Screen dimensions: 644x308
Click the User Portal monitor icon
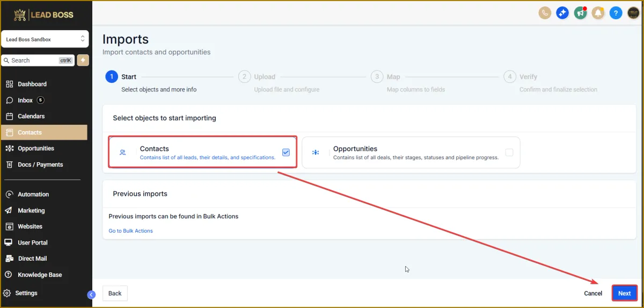(x=9, y=242)
